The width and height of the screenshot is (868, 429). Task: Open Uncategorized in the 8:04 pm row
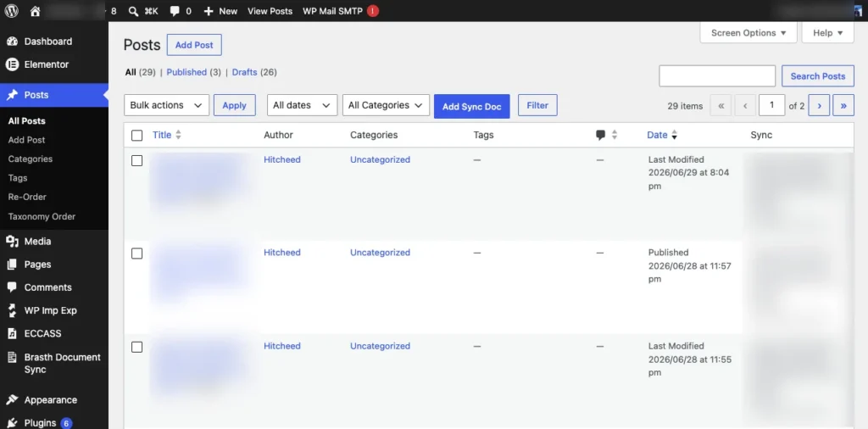pyautogui.click(x=380, y=159)
